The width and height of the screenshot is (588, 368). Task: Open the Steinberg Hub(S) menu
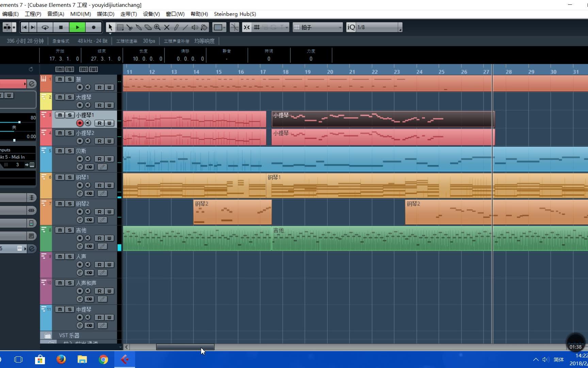tap(235, 14)
